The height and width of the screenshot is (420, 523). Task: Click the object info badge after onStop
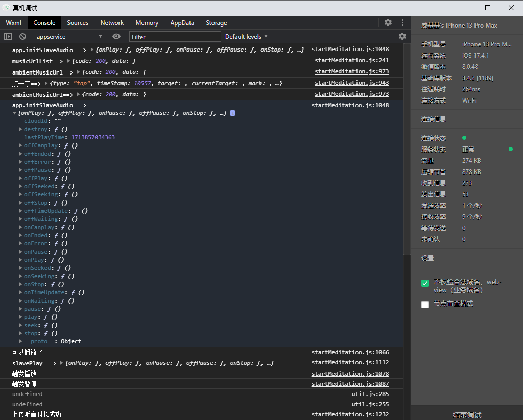coord(233,113)
